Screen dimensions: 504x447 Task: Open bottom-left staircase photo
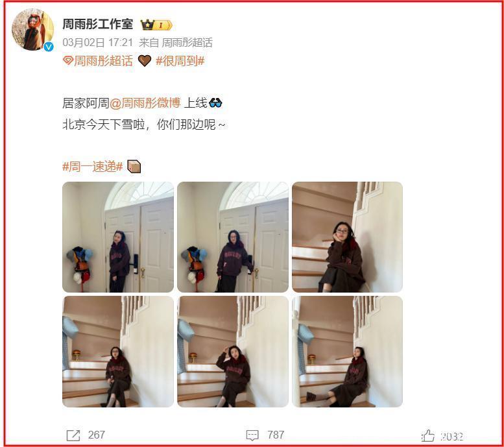point(118,352)
